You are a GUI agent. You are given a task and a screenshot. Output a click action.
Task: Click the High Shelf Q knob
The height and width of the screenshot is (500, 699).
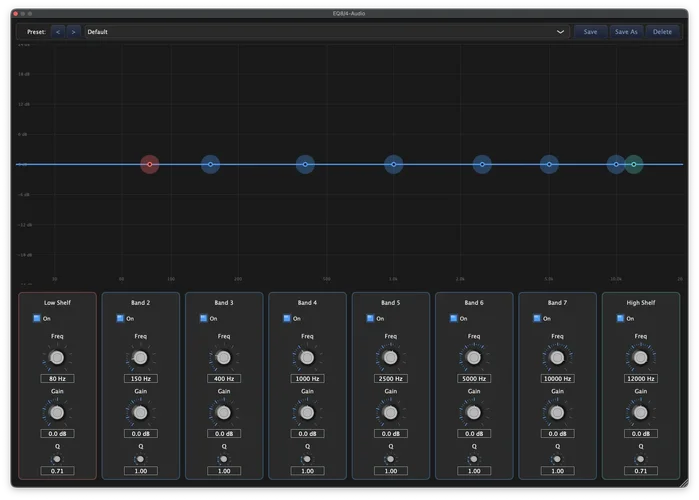(x=640, y=459)
